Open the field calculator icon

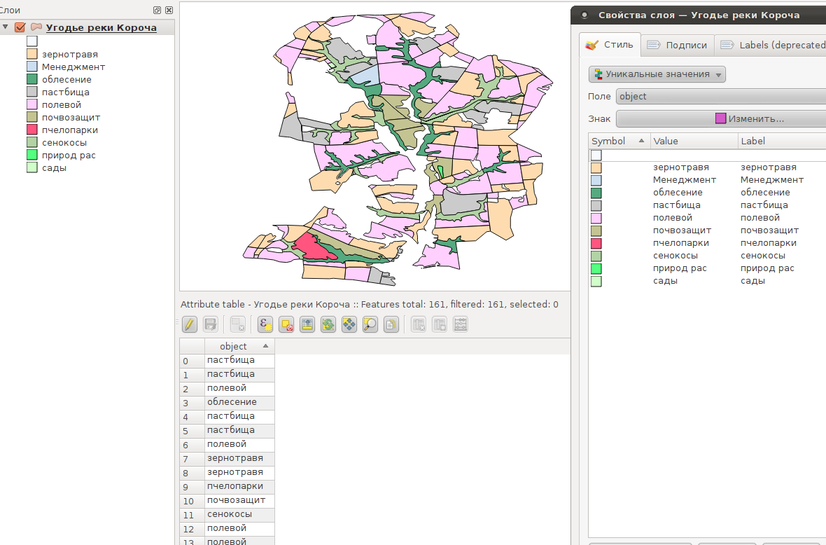coord(461,324)
